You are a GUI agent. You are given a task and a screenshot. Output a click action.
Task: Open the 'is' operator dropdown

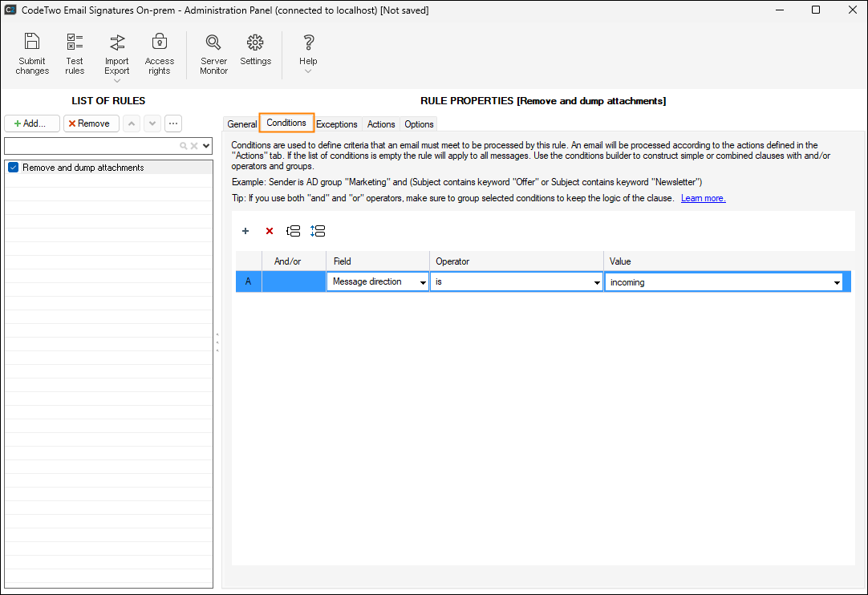click(x=597, y=282)
